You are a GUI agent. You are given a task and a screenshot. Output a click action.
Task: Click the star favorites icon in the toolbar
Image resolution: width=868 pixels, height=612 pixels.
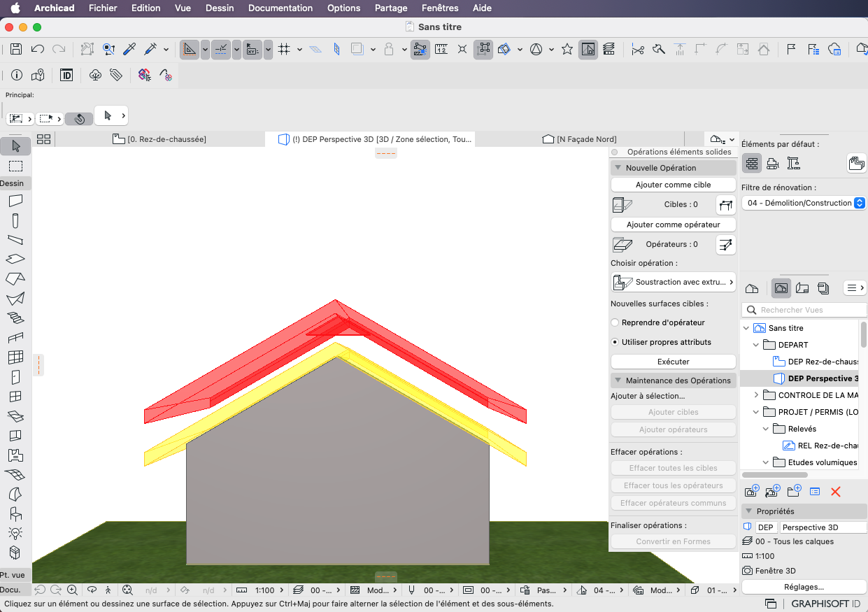(x=567, y=49)
